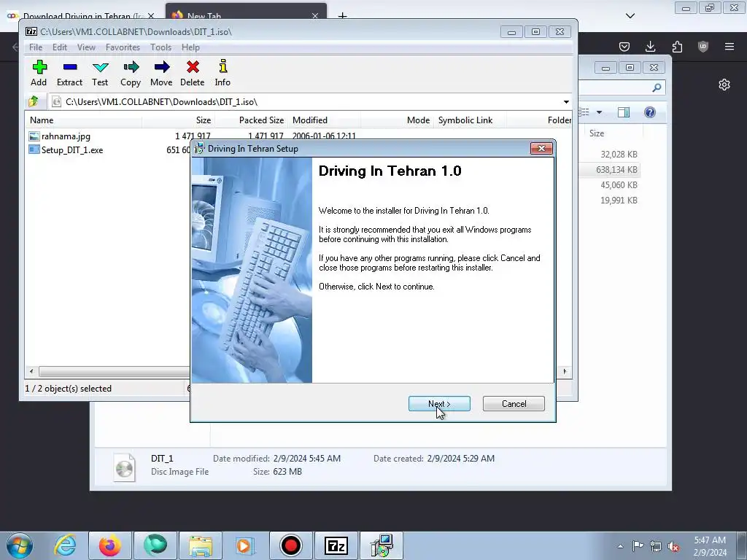Click the Add toolbar icon in 7-Zip
This screenshot has height=560, width=747.
(x=39, y=73)
